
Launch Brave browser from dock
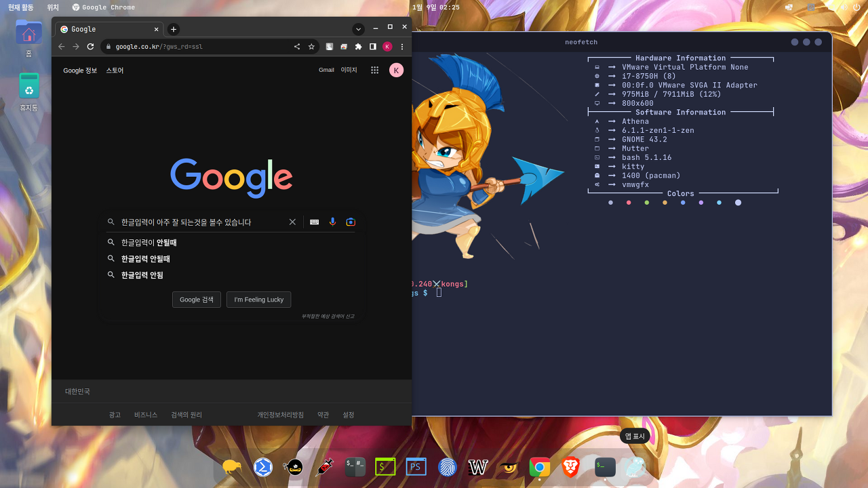coord(571,467)
